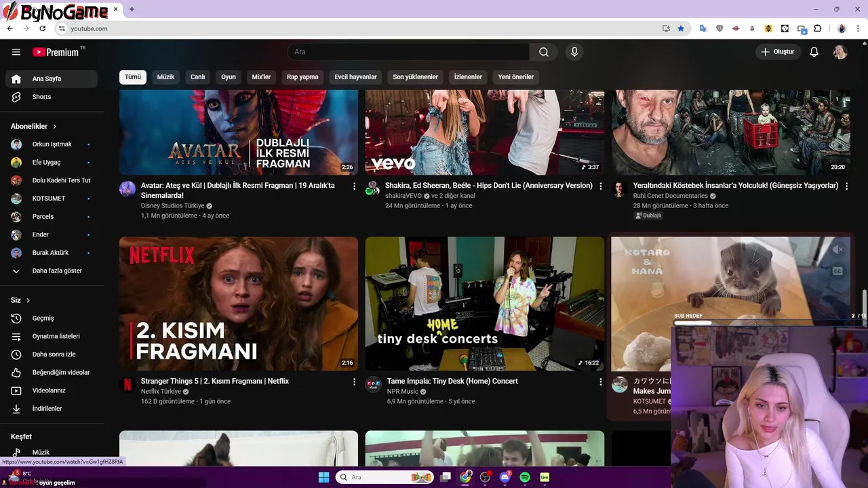868x488 pixels.
Task: Select the Tümü filter chip
Action: pyautogui.click(x=133, y=77)
